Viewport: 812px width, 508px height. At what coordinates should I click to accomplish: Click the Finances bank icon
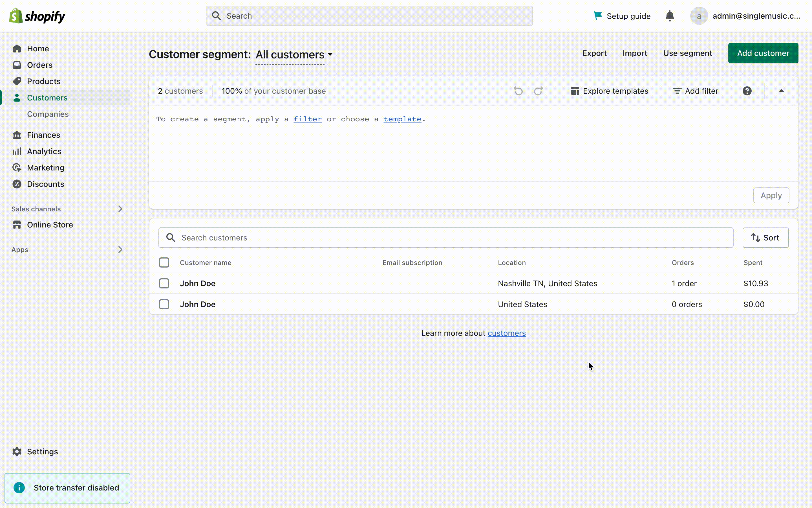(x=17, y=135)
